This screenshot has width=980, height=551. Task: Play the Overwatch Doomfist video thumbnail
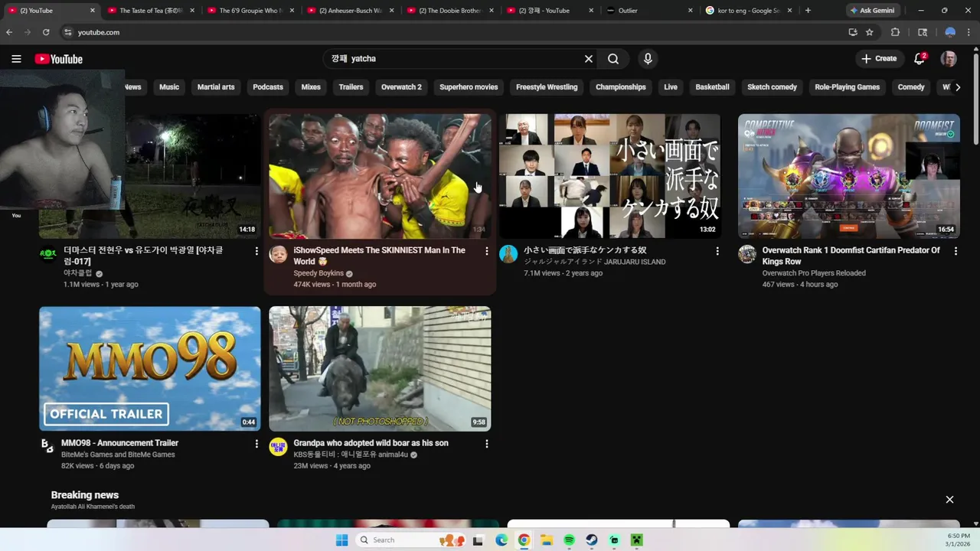click(x=848, y=176)
